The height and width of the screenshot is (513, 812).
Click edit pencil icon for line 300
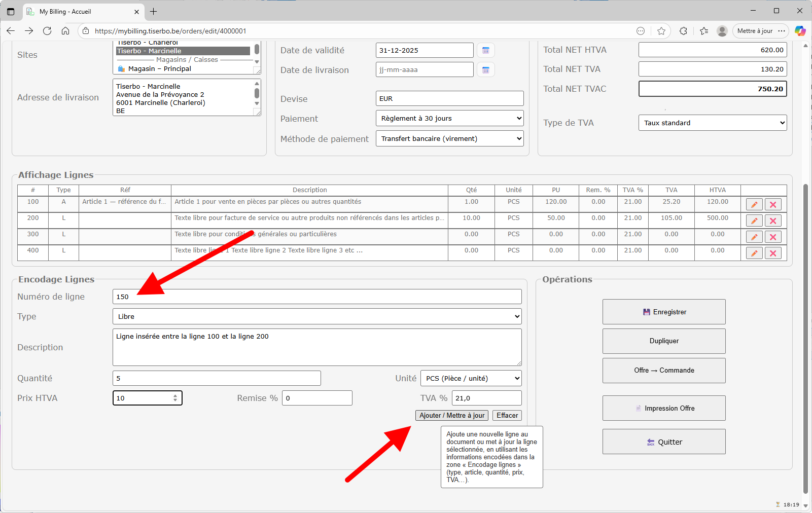click(x=754, y=237)
